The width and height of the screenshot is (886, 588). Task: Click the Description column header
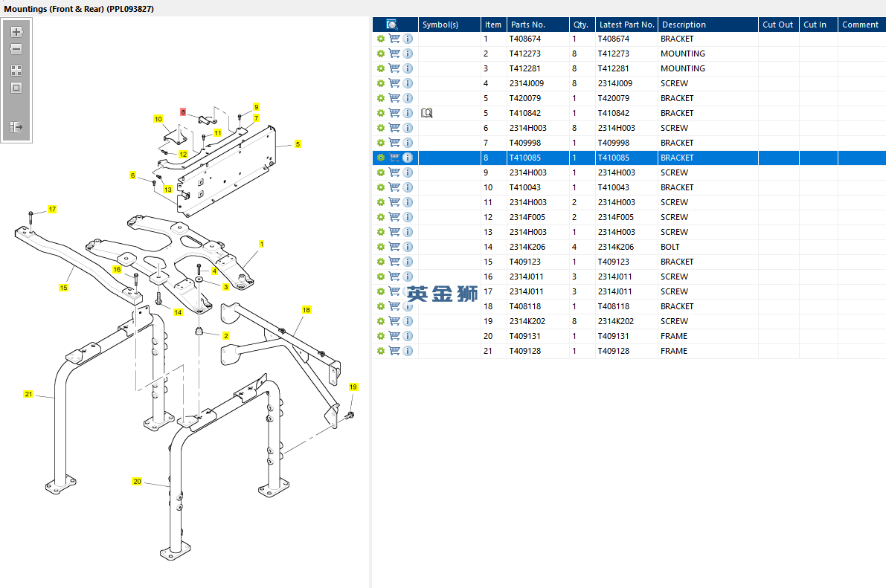[x=684, y=25]
